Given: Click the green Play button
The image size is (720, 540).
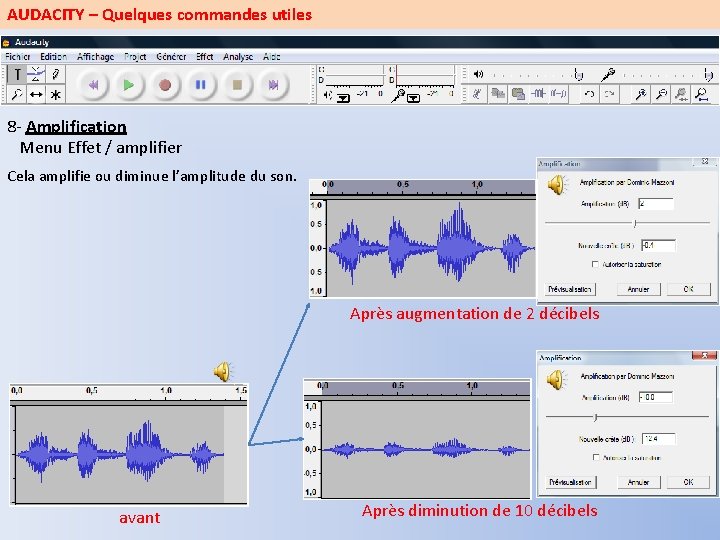Looking at the screenshot, I should (x=129, y=85).
